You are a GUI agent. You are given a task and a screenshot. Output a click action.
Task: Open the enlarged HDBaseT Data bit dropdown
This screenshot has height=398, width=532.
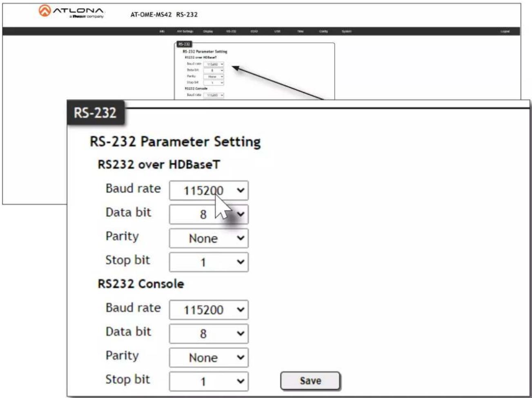pyautogui.click(x=209, y=214)
